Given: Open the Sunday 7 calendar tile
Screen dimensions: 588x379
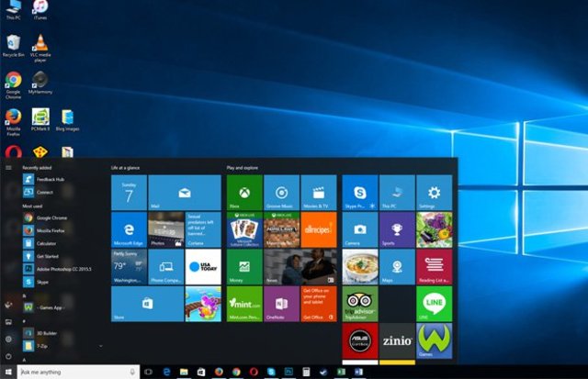Looking at the screenshot, I should tap(129, 193).
